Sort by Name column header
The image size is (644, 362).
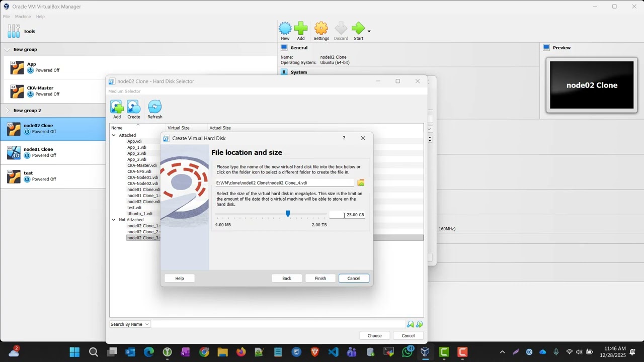tap(137, 128)
